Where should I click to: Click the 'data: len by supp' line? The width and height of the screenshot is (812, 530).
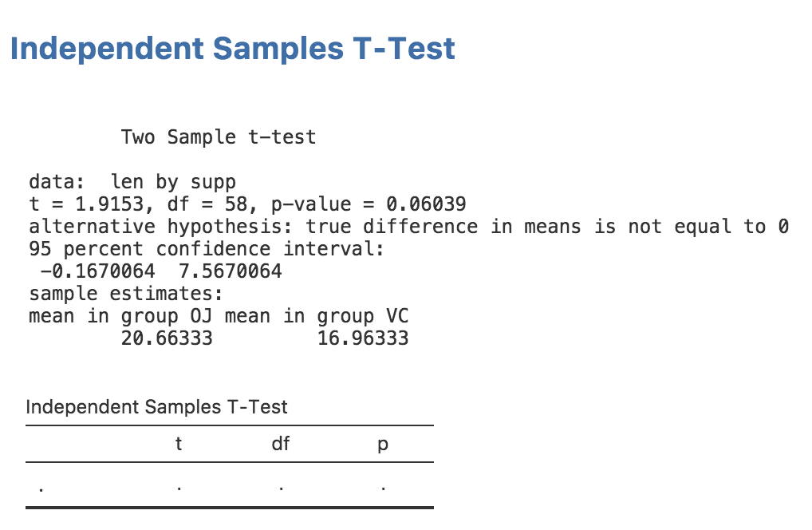click(132, 182)
